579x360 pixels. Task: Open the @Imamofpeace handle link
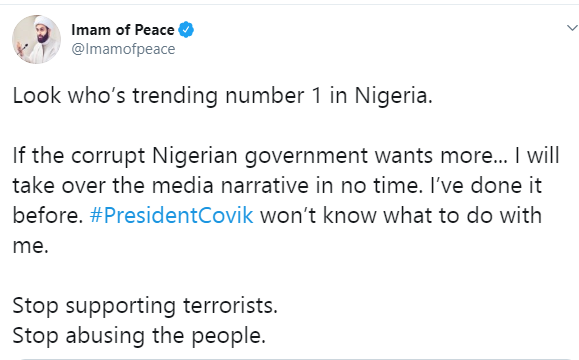click(x=123, y=49)
